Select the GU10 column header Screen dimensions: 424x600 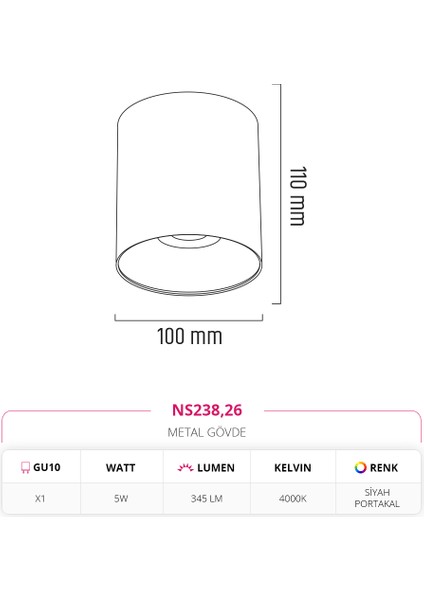coord(41,466)
